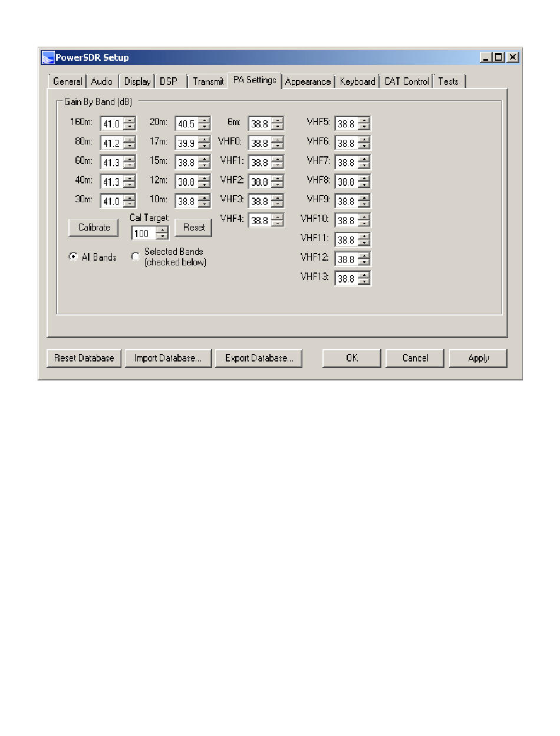Click into the VHF7 gain value field
560x736 pixels.
[x=347, y=162]
